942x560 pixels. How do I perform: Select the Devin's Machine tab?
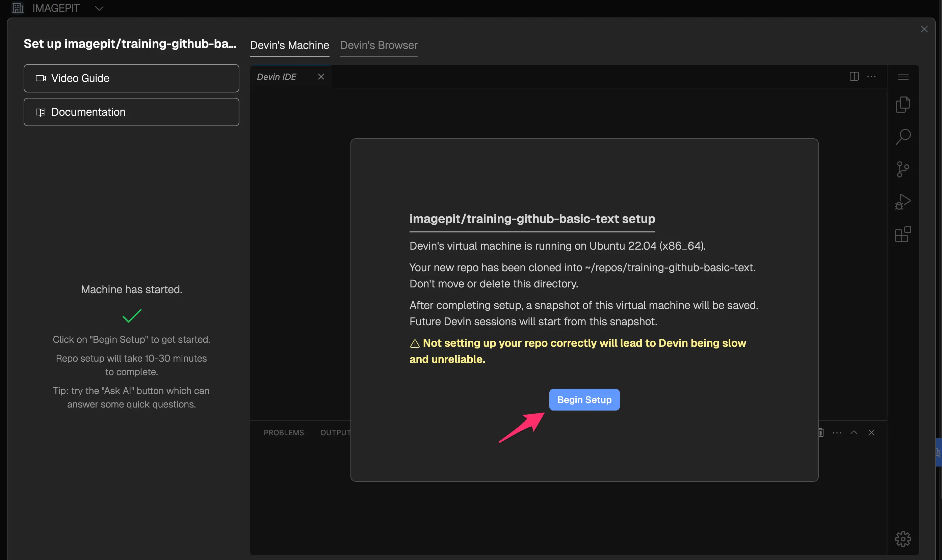pyautogui.click(x=290, y=45)
